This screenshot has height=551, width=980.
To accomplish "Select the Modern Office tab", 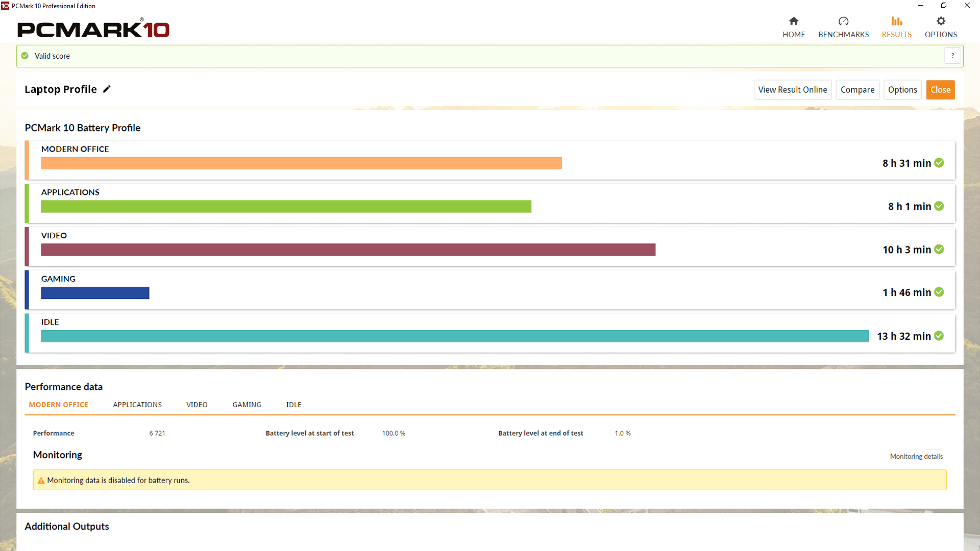I will click(x=58, y=404).
